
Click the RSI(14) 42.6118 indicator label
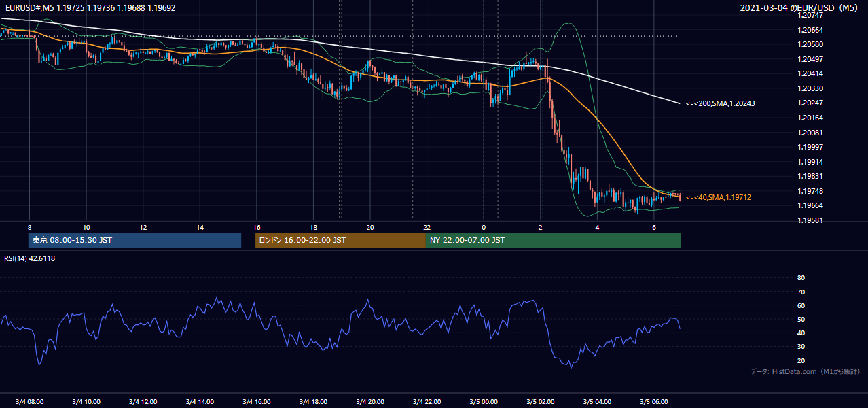pyautogui.click(x=30, y=258)
